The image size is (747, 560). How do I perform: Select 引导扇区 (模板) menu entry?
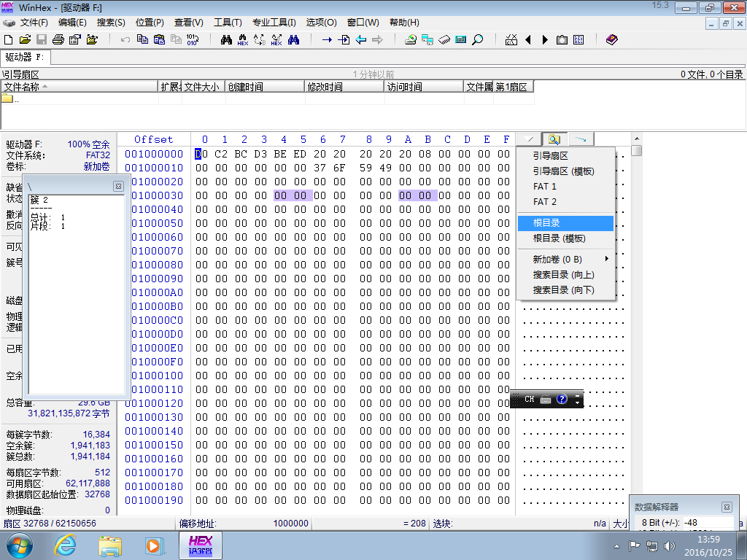(564, 171)
